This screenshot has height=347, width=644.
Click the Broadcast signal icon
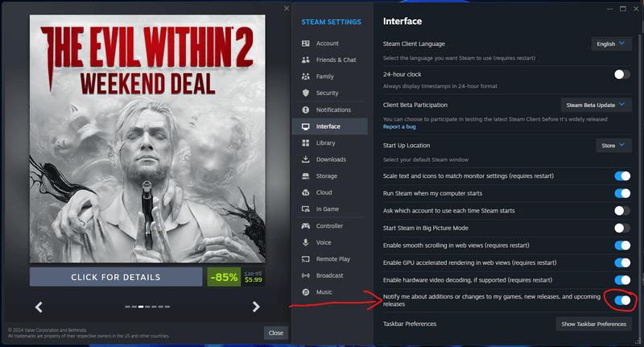point(306,275)
